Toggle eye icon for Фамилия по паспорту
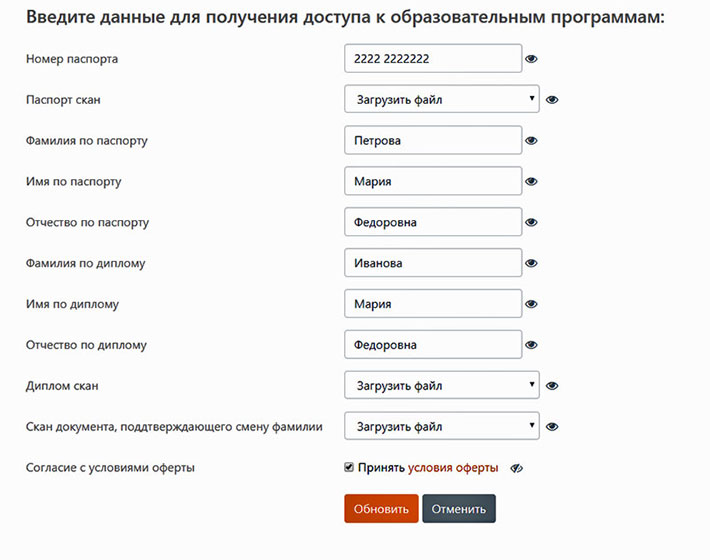This screenshot has width=710, height=560. 531,141
